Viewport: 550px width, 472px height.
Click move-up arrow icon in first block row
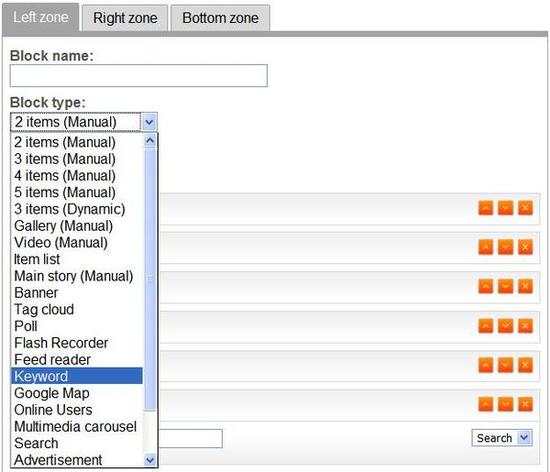tap(486, 208)
